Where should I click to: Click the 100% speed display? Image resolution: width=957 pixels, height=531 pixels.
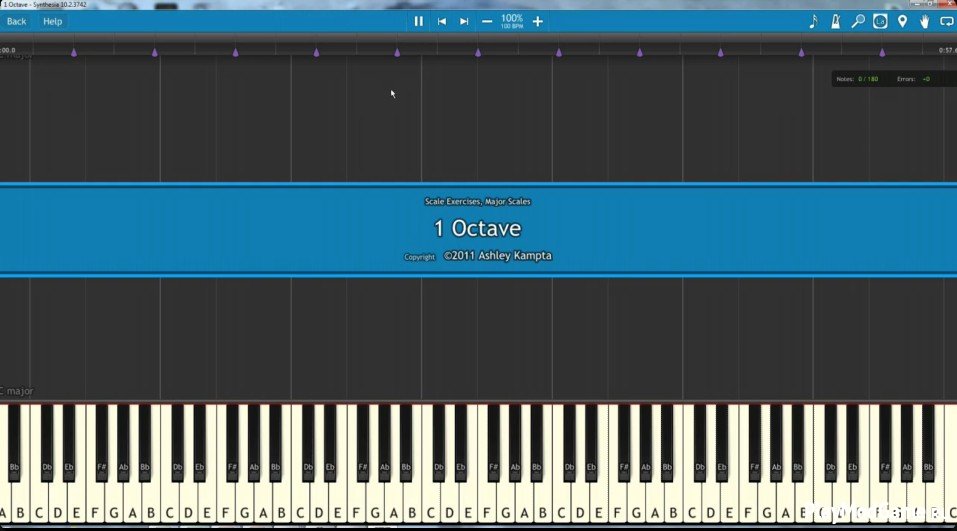pos(512,20)
